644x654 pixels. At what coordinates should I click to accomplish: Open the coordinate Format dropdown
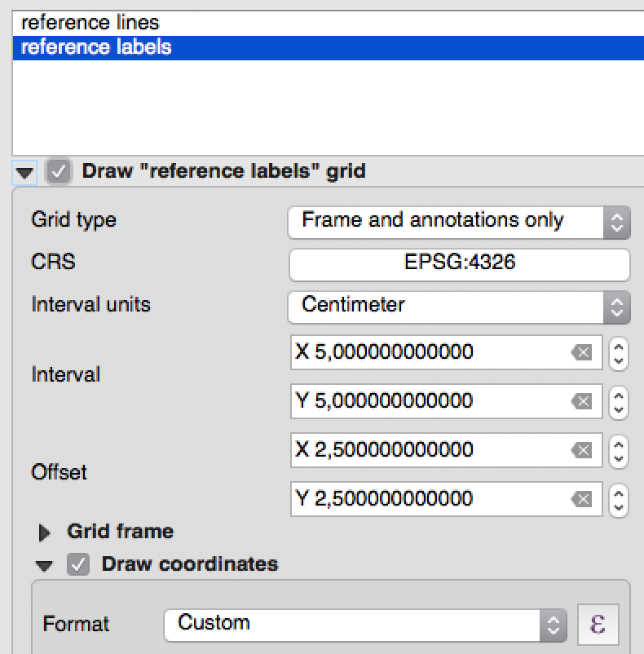click(364, 625)
